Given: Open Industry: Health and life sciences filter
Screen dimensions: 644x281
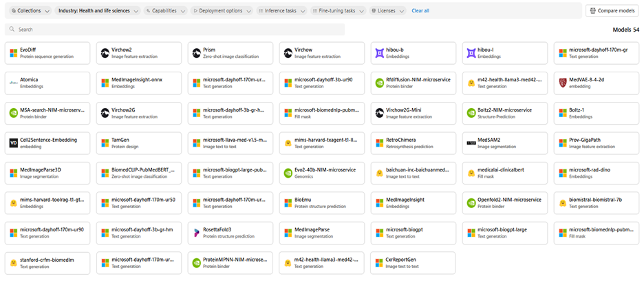Looking at the screenshot, I should [98, 11].
